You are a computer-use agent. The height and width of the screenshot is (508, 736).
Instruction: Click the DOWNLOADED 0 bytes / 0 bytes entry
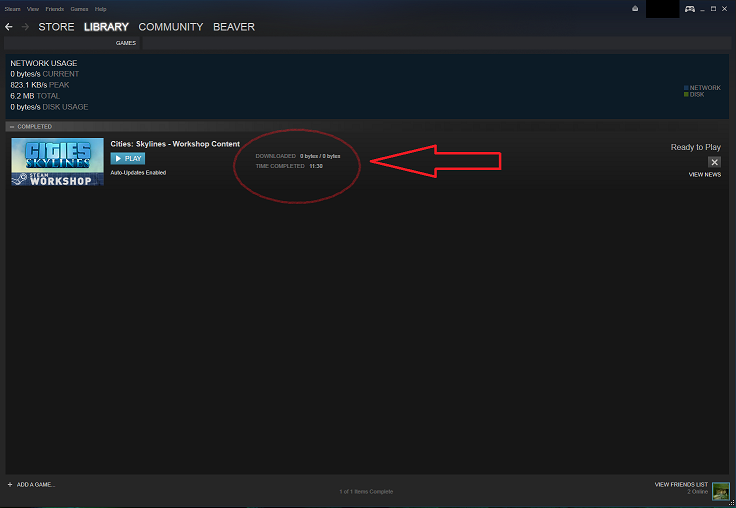click(x=298, y=156)
